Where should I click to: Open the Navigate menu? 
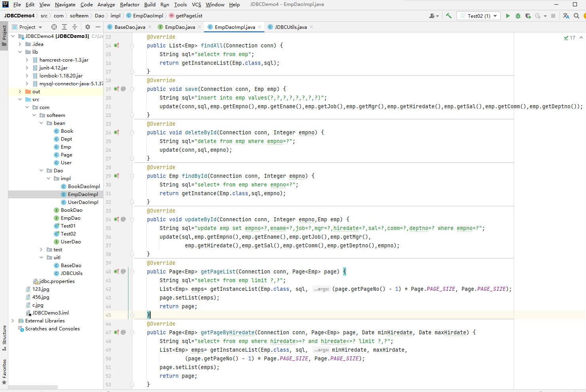(x=65, y=4)
